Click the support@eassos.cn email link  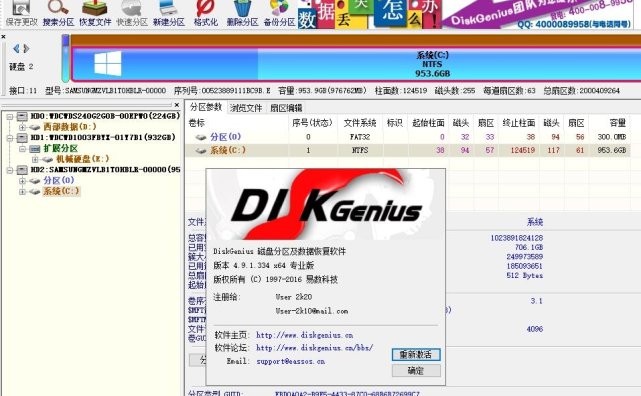291,362
